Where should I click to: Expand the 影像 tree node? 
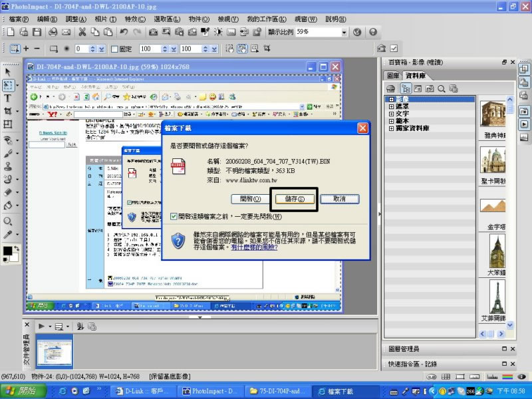pos(391,99)
